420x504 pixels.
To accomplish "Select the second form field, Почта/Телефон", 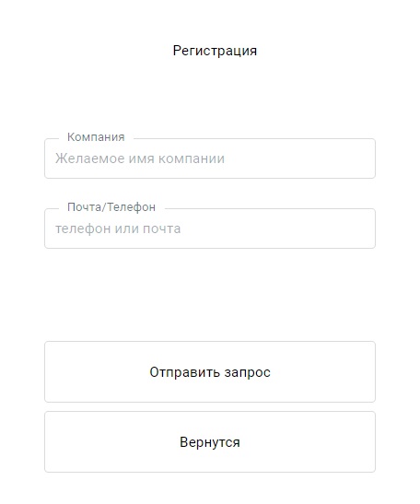I will pos(210,229).
